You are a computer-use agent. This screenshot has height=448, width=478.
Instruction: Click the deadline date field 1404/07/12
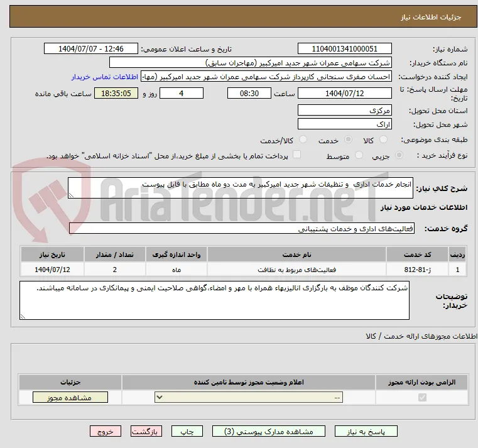(344, 94)
